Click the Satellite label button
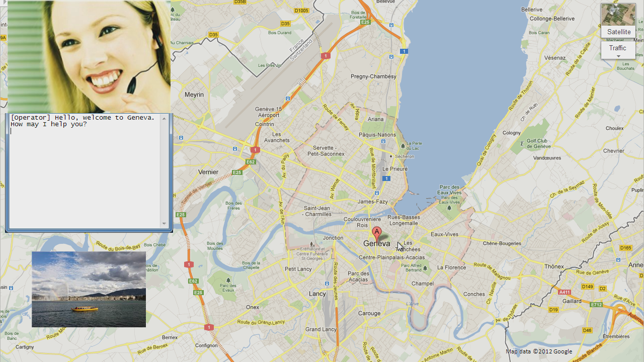 coord(618,32)
